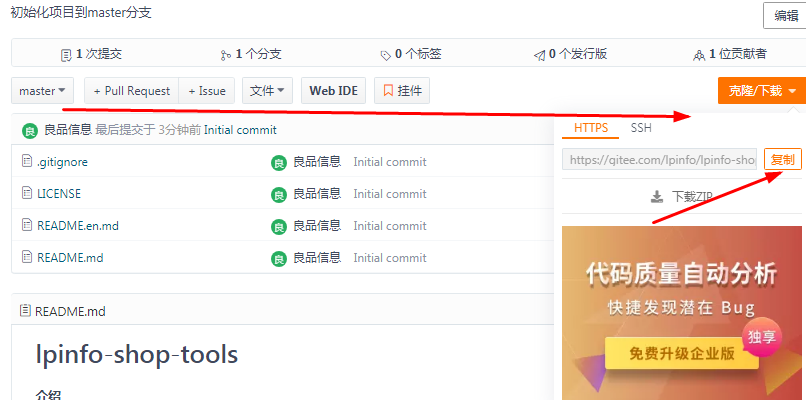Image resolution: width=806 pixels, height=400 pixels.
Task: Open the .gitignore file
Action: [x=62, y=162]
